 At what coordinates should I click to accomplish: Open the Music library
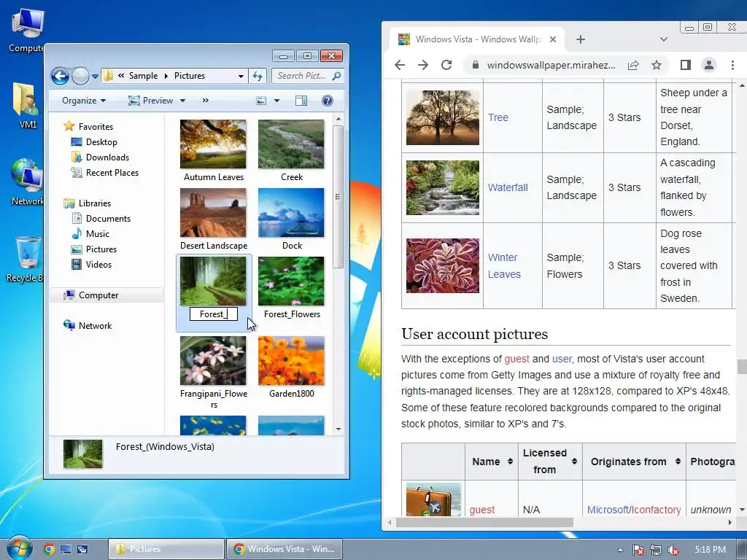pos(90,234)
